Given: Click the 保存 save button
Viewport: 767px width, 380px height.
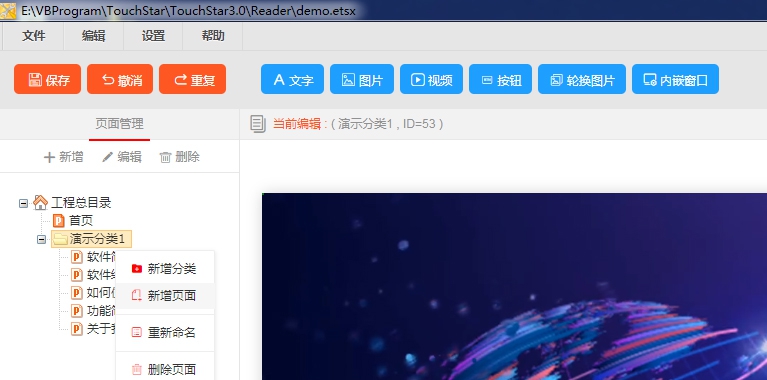Looking at the screenshot, I should [47, 79].
